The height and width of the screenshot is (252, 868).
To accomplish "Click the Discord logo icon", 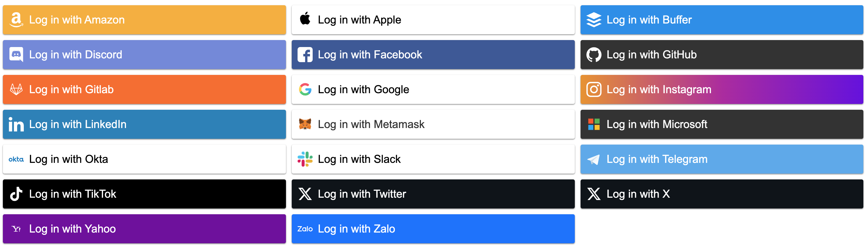I will tap(16, 55).
